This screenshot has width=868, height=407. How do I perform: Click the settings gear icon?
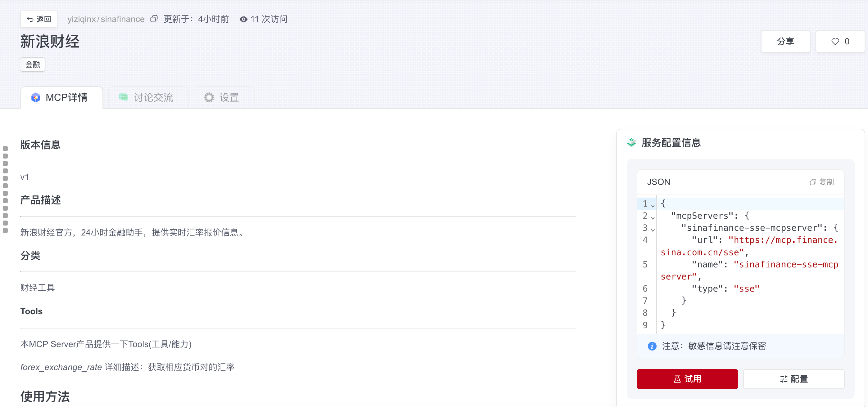(x=209, y=98)
